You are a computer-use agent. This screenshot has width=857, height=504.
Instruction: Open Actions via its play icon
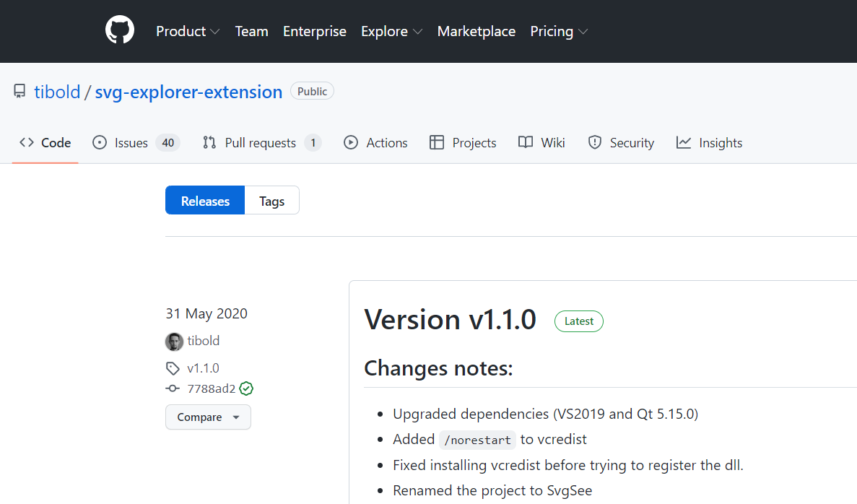click(x=352, y=142)
